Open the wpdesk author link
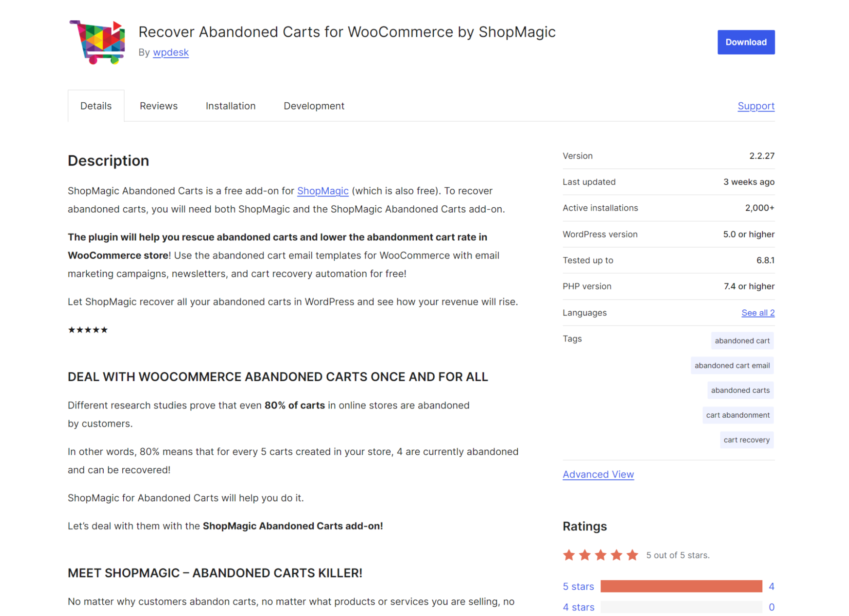The image size is (849, 616). coord(171,52)
